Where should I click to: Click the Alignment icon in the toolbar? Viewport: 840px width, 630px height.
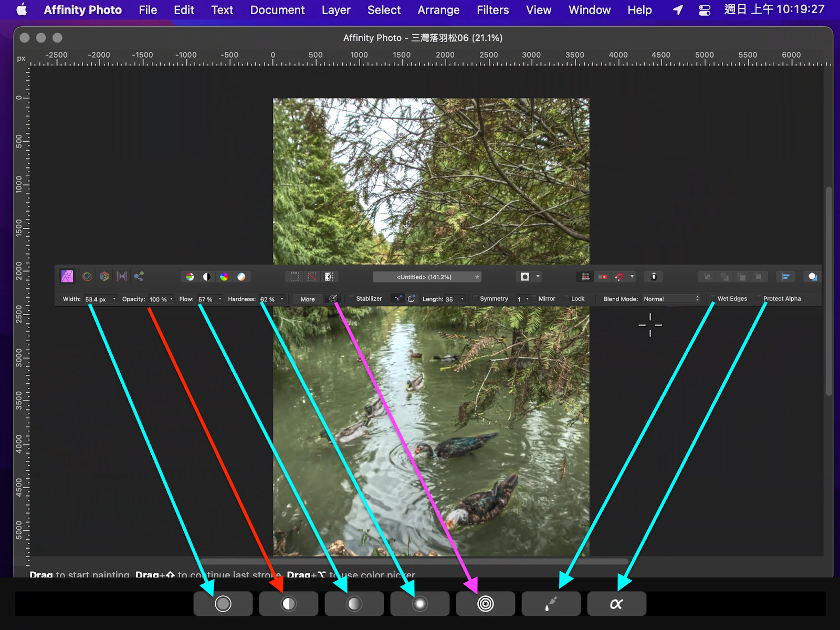click(x=786, y=277)
